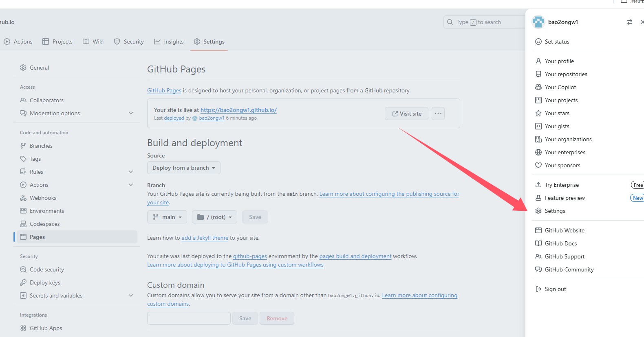Click the bao2ongw1 avatar in user menu
The image size is (644, 337).
coord(538,22)
